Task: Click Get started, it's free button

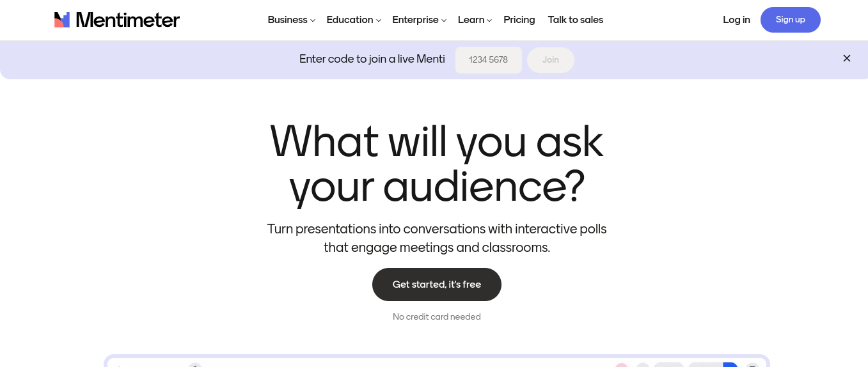Action: (436, 285)
